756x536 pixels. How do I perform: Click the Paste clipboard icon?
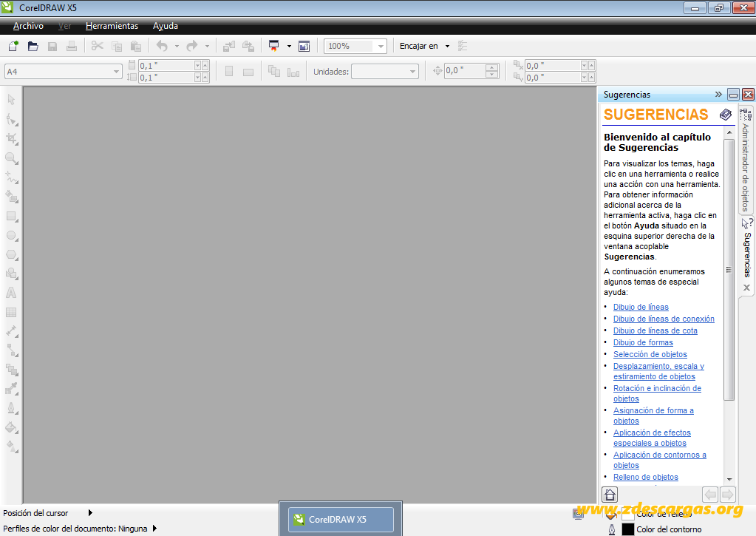point(136,47)
